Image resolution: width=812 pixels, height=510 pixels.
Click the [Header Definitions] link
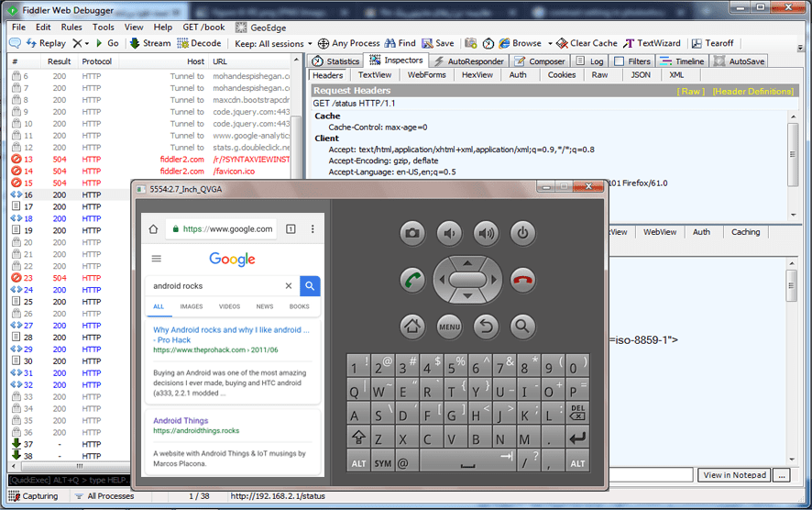pos(753,92)
